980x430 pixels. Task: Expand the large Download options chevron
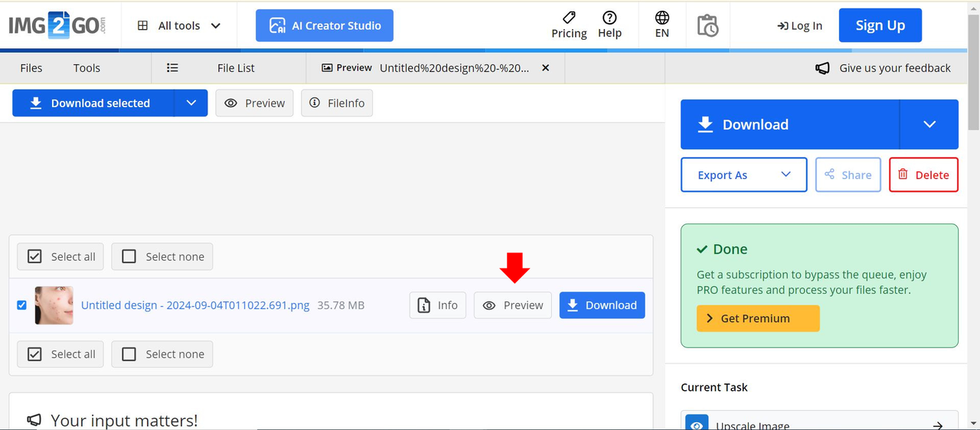point(929,125)
